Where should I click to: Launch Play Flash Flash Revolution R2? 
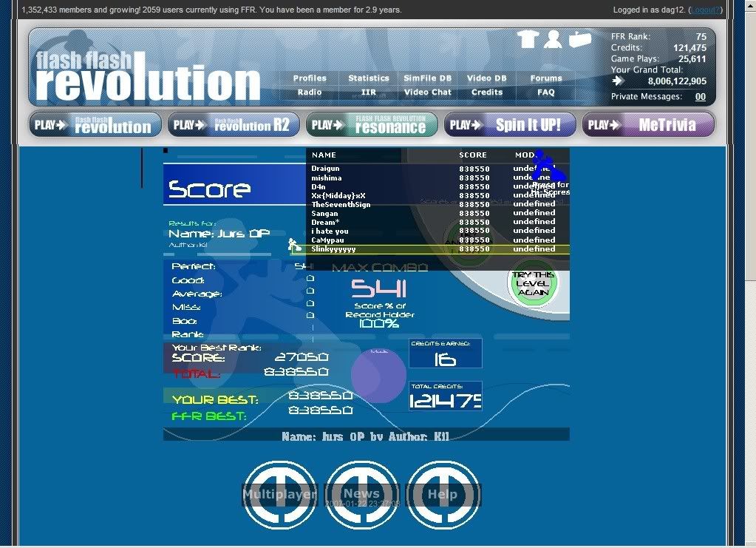click(x=234, y=125)
